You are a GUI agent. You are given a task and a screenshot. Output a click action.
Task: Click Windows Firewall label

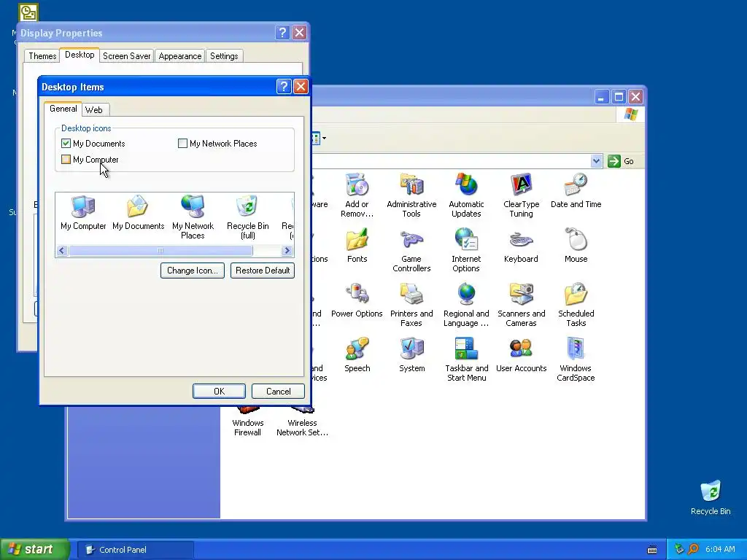247,427
